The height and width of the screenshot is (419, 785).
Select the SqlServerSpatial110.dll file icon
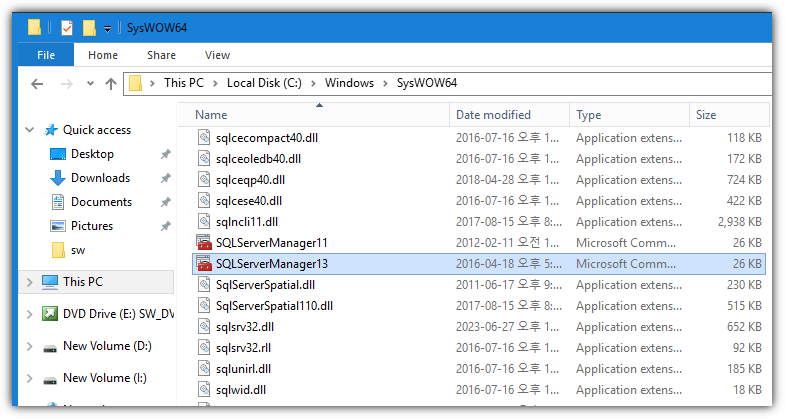tap(204, 306)
